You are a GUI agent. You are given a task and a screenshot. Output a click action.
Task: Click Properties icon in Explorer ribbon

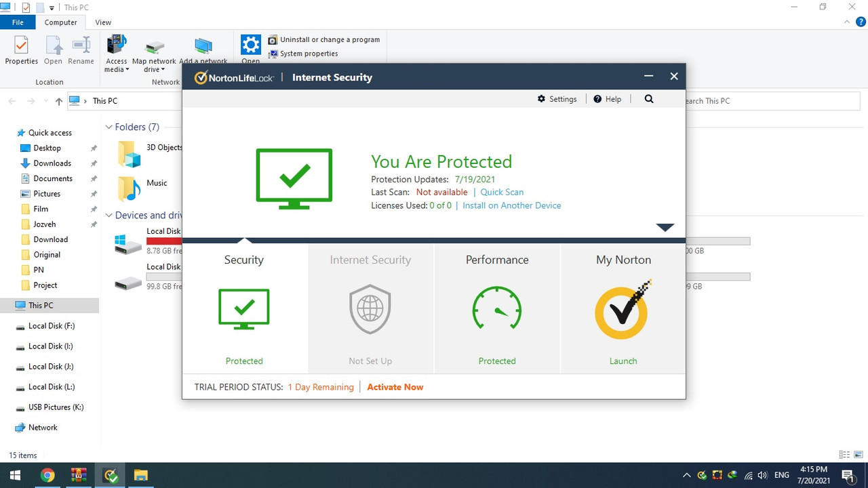[x=21, y=45]
